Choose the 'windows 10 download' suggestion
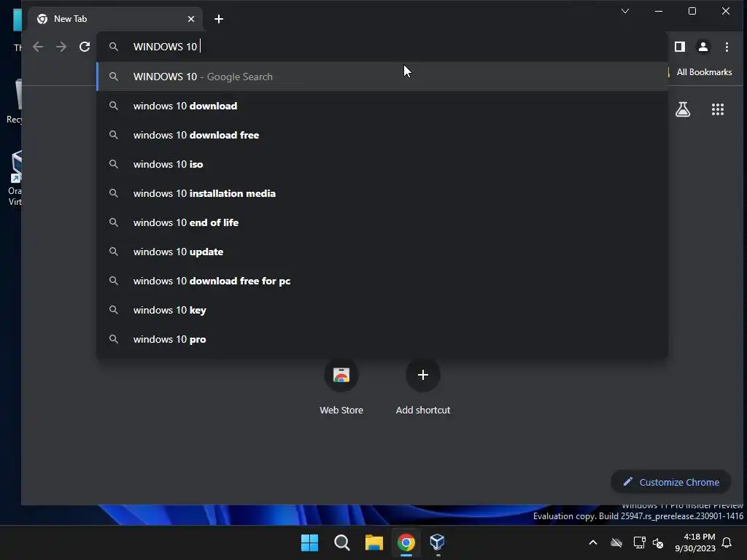This screenshot has height=560, width=747. pyautogui.click(x=382, y=106)
